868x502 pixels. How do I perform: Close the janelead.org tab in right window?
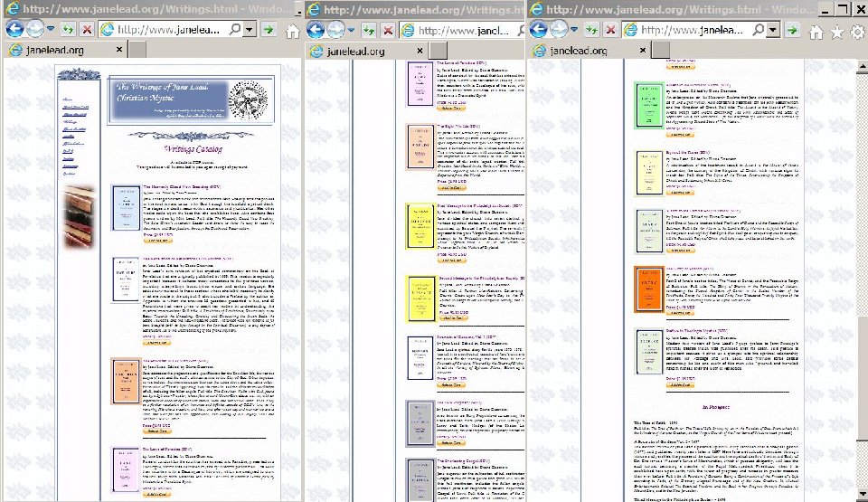pyautogui.click(x=643, y=50)
